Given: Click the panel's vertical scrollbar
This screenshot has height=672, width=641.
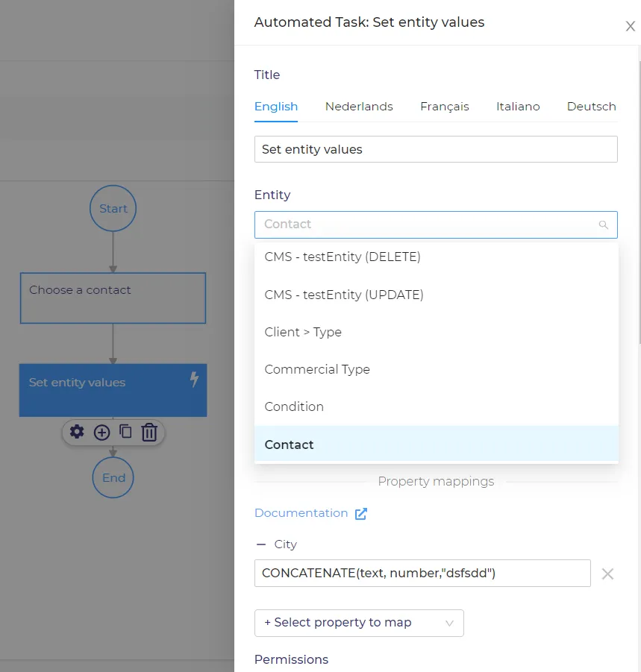Looking at the screenshot, I should point(639,201).
